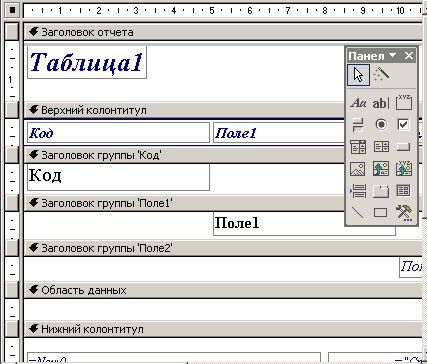Screen dimensions: 427x364
Task: Select the italic blue 'Код' header label
Action: pyautogui.click(x=118, y=133)
